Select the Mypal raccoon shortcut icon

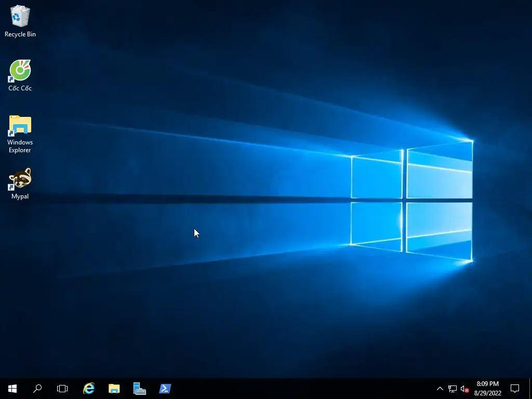click(20, 183)
